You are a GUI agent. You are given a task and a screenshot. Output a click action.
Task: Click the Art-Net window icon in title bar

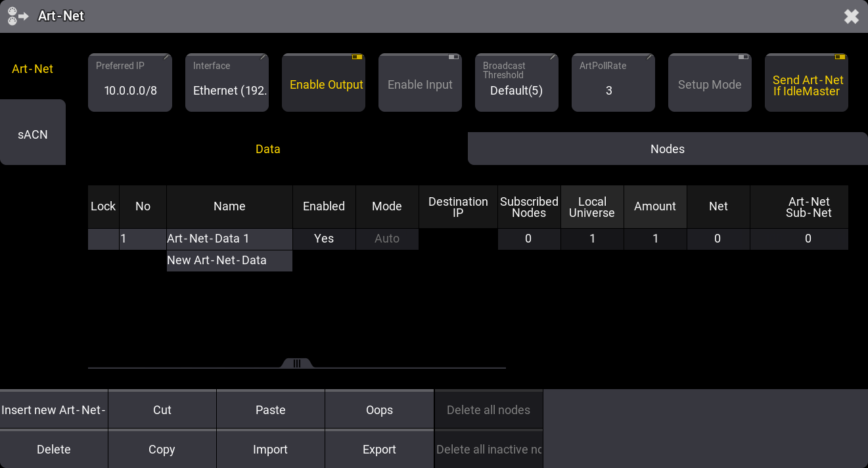pyautogui.click(x=18, y=16)
